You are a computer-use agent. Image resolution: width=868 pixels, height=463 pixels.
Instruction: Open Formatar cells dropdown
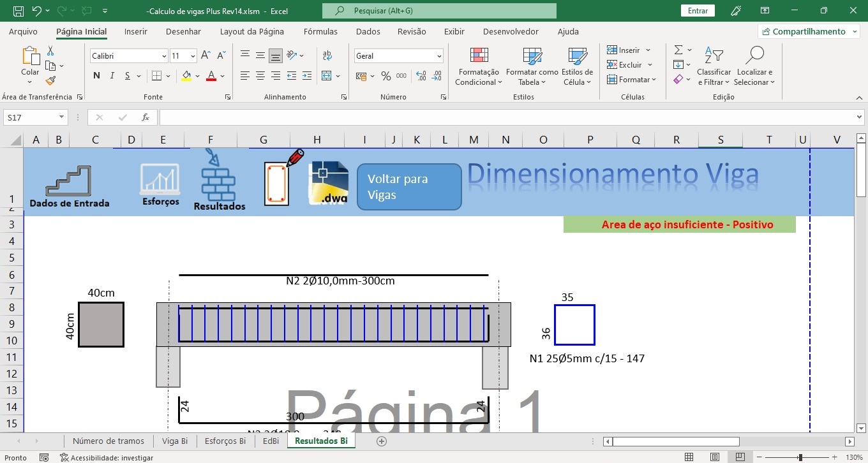(632, 80)
